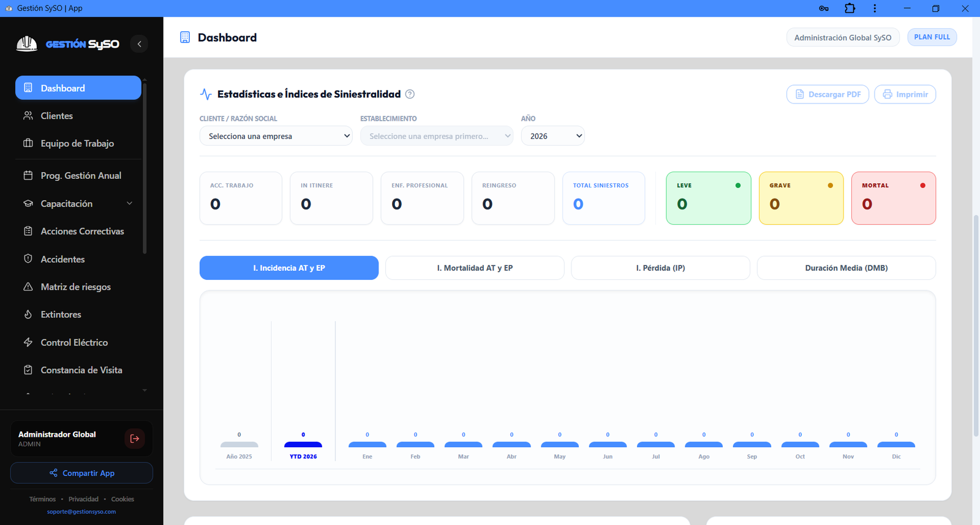Click the Matriz de riesgos warning icon

pos(28,287)
